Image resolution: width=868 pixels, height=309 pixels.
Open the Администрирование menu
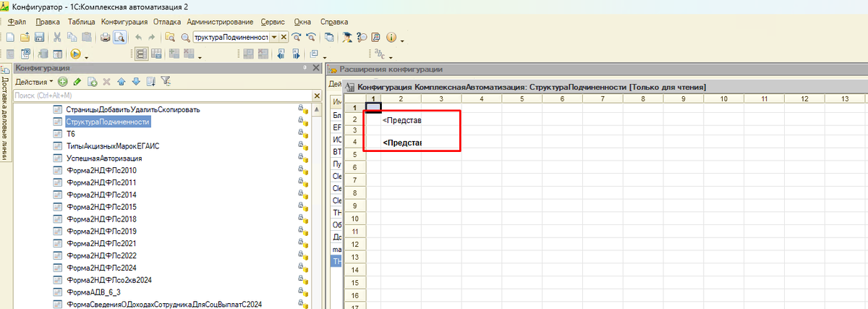[220, 22]
